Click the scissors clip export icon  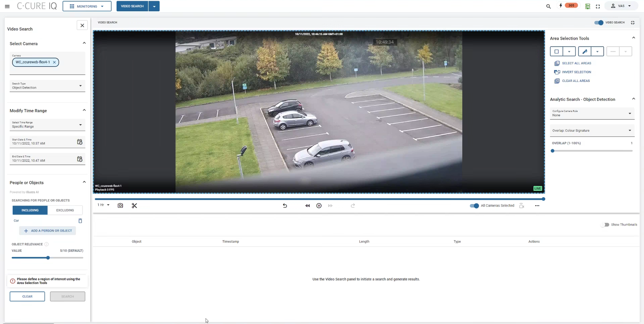pyautogui.click(x=134, y=206)
